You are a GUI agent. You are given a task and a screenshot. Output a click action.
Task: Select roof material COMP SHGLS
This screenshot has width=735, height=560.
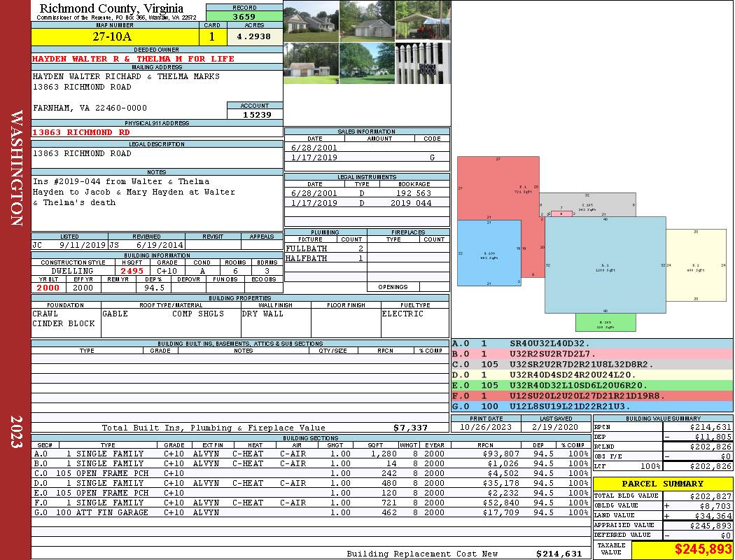198,314
